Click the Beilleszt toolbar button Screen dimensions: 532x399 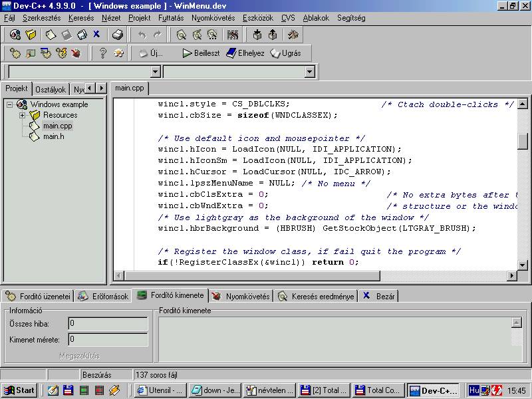tap(201, 53)
